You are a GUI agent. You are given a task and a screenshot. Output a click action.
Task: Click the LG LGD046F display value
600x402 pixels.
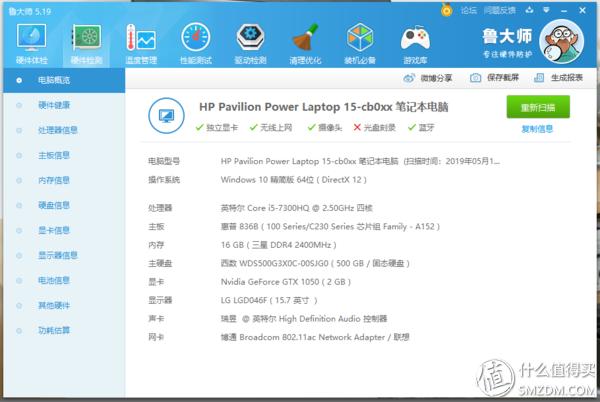click(x=269, y=300)
